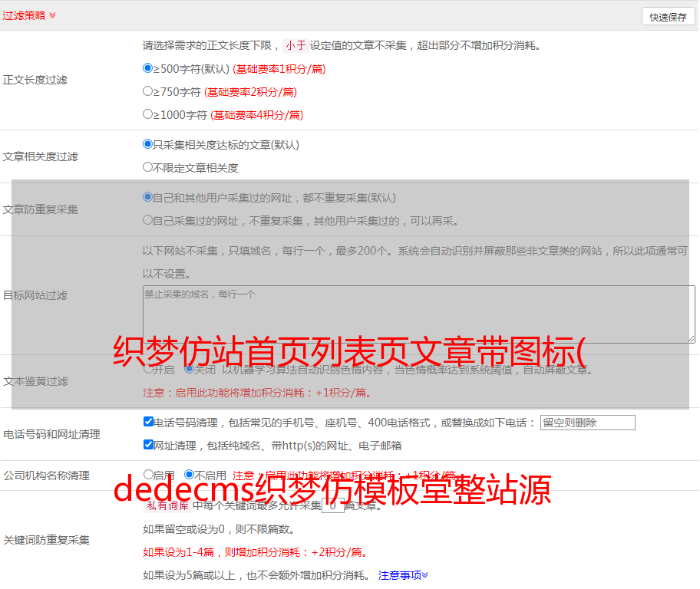Expand the 注意事项 link
700x589 pixels.
tap(403, 575)
